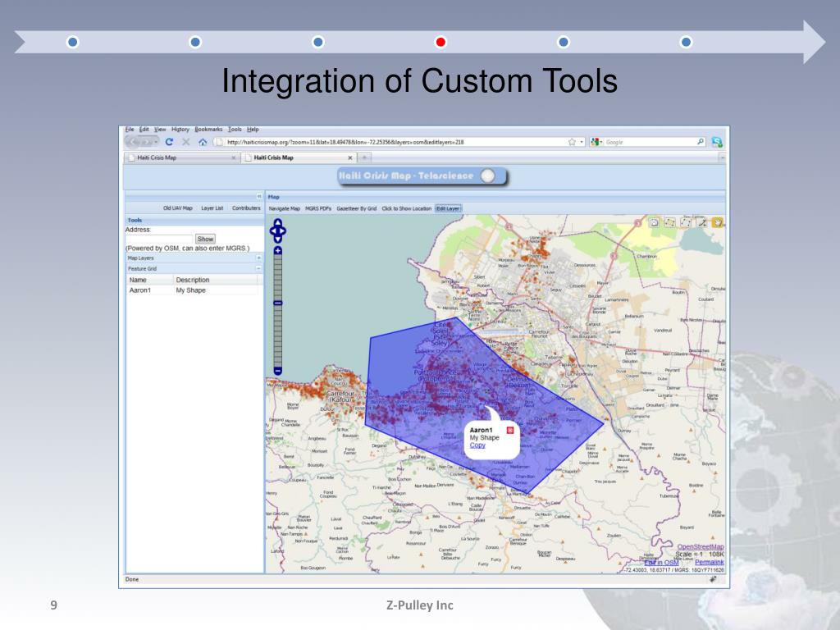Screen dimensions: 840x630
Task: Open the File menu
Action: pos(130,129)
